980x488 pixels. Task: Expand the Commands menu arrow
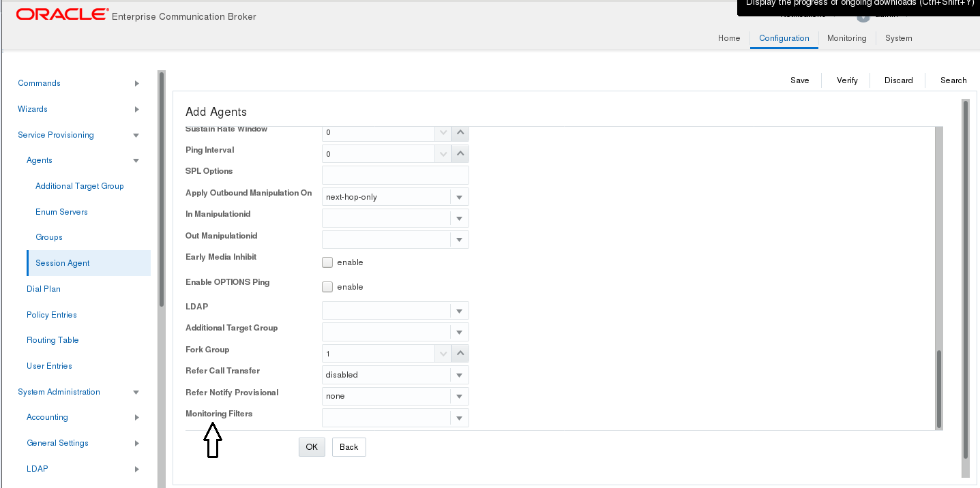point(137,83)
